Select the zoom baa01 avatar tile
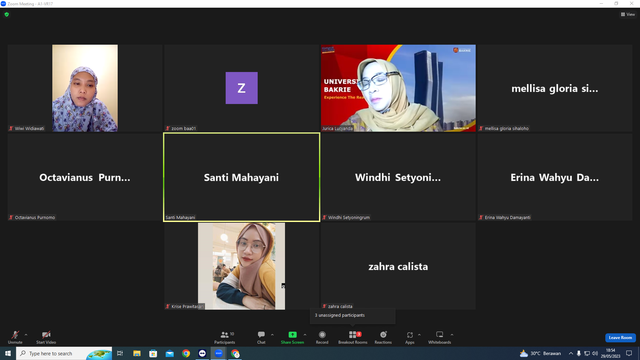 [242, 88]
